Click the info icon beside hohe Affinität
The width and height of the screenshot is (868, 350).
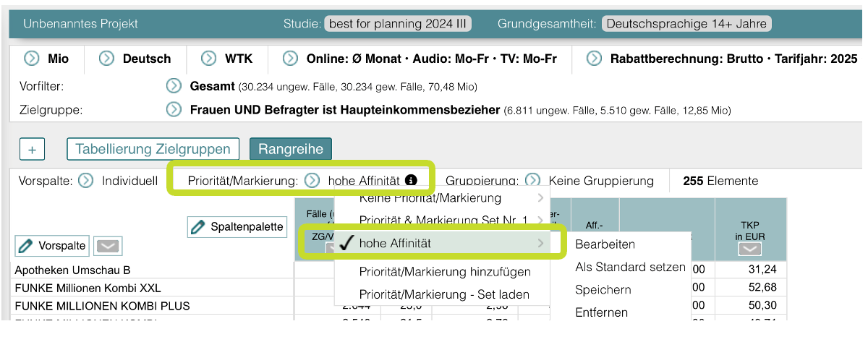[x=411, y=180]
